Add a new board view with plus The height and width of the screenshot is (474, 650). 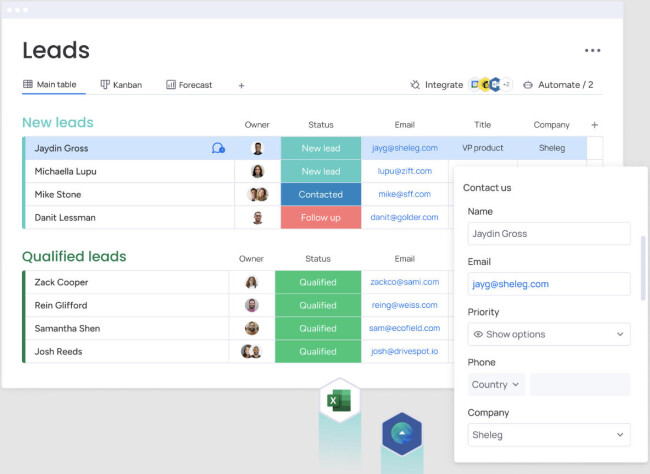[241, 85]
